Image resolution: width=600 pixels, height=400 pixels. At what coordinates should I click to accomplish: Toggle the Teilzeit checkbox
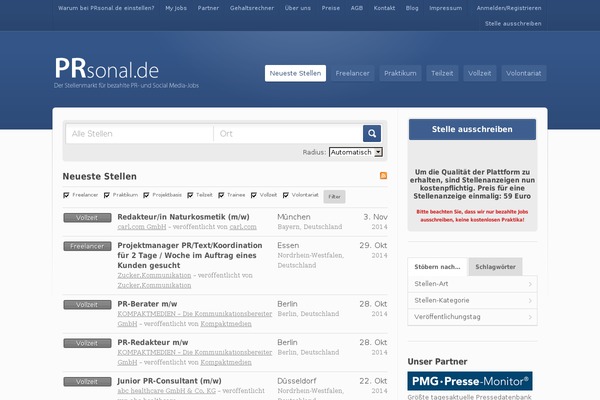(190, 195)
